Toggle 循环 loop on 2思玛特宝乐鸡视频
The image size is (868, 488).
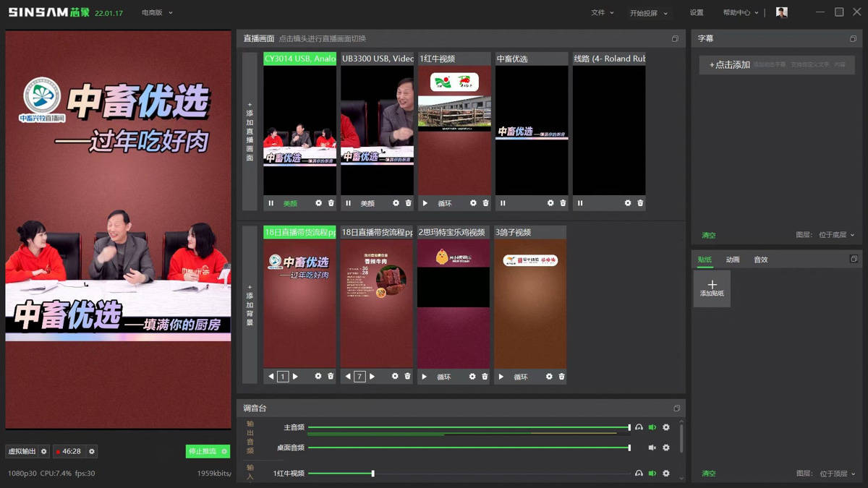click(x=444, y=377)
